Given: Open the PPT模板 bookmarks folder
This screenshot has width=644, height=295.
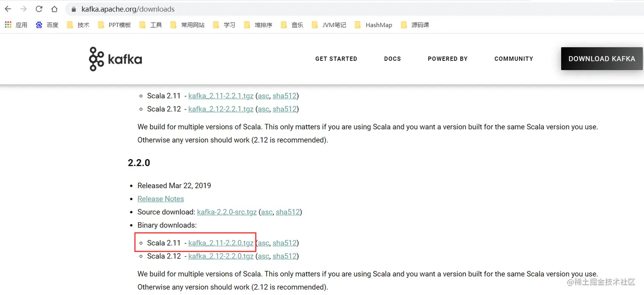Looking at the screenshot, I should [115, 25].
